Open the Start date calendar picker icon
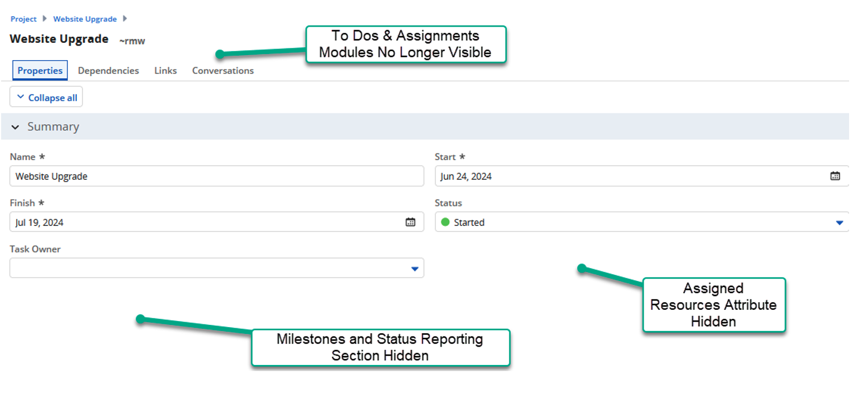 [835, 176]
